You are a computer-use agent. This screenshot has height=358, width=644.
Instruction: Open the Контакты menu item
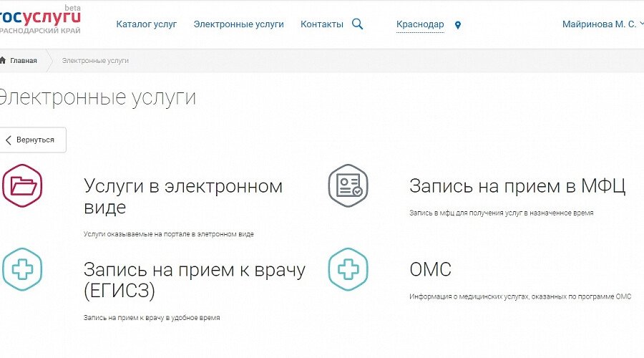coord(321,24)
